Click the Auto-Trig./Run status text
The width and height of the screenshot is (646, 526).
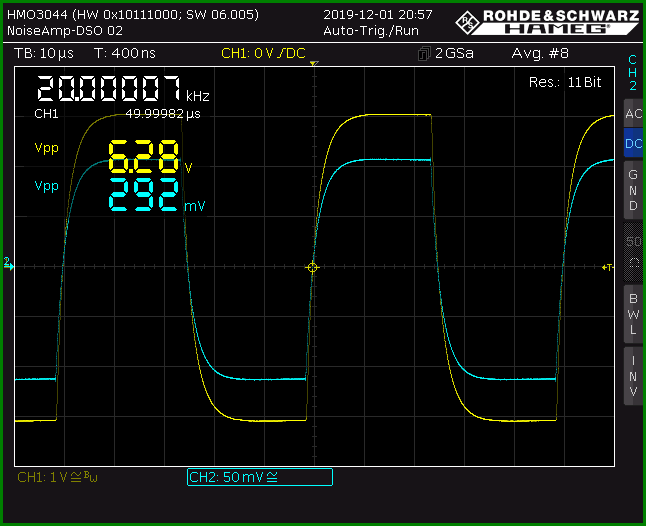pos(371,31)
